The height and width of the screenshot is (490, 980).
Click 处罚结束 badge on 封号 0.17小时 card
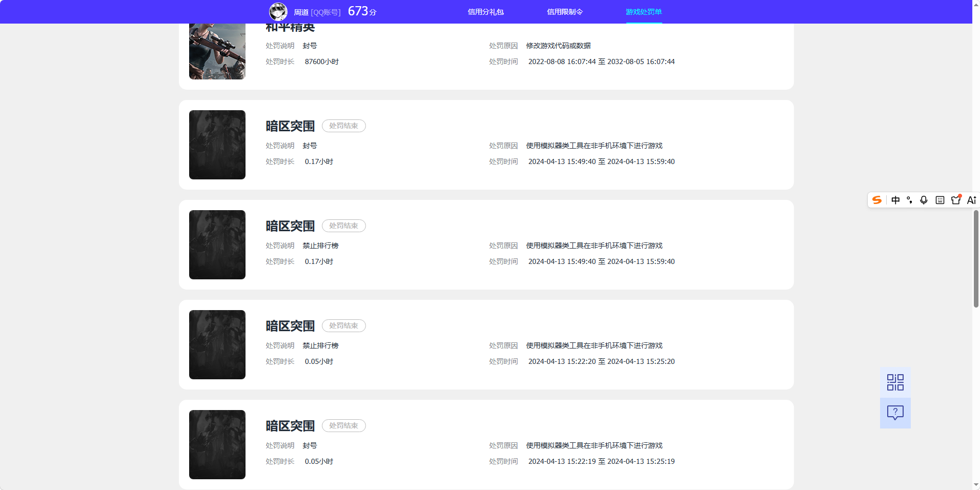pos(344,126)
